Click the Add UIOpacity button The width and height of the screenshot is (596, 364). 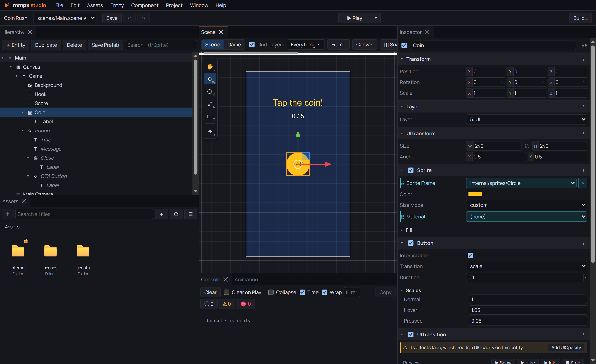566,347
